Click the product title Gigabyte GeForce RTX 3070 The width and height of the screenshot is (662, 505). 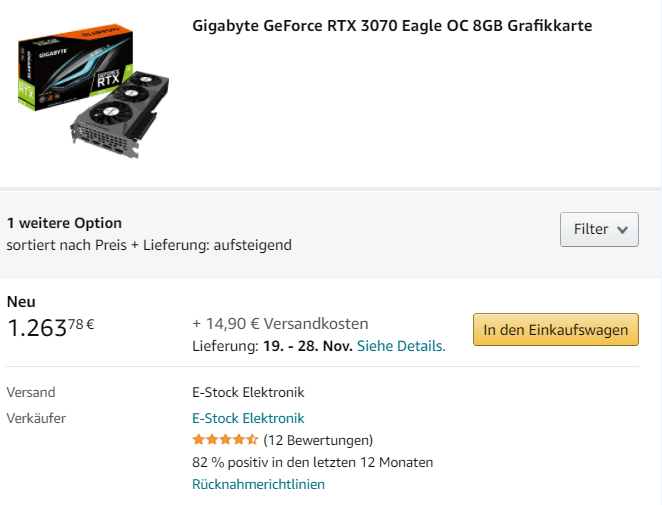pyautogui.click(x=392, y=26)
